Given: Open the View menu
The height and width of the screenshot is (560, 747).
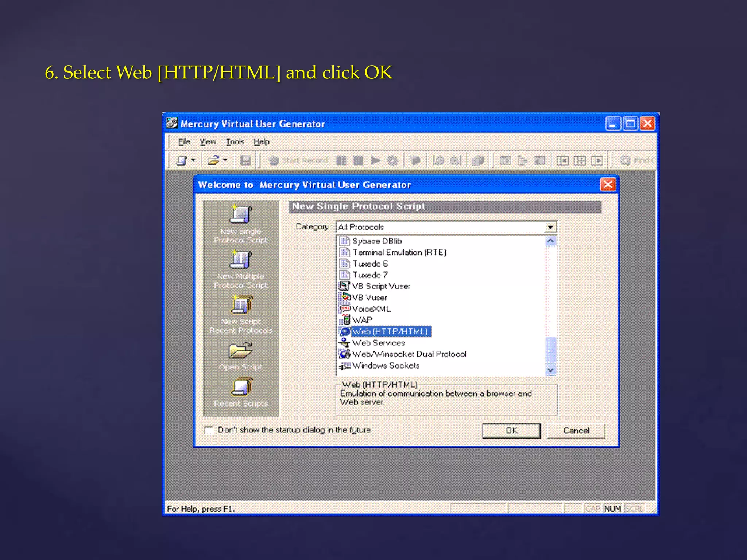Looking at the screenshot, I should pyautogui.click(x=208, y=142).
